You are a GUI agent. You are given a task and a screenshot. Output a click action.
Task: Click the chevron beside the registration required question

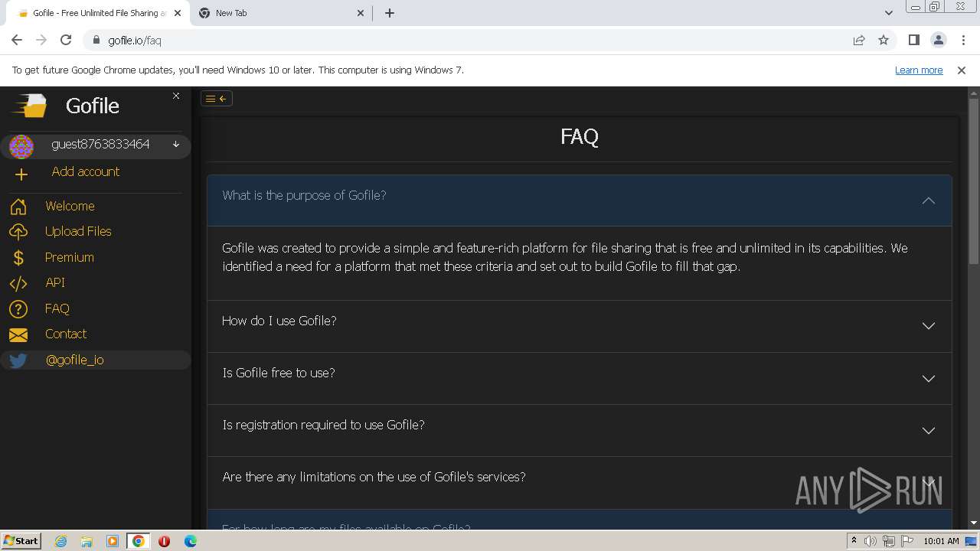pyautogui.click(x=929, y=430)
